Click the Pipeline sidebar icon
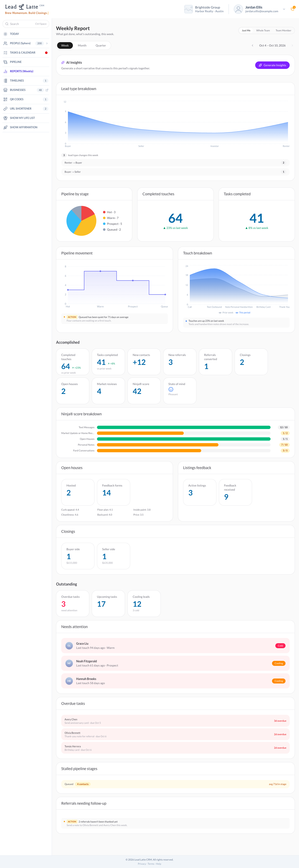Screen dimensions: 299x868 [5, 62]
